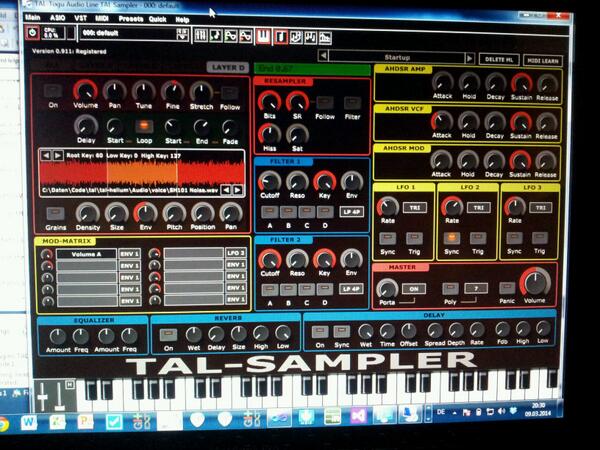The height and width of the screenshot is (450, 600).
Task: Toggle the lit Loop button
Action: (x=144, y=126)
